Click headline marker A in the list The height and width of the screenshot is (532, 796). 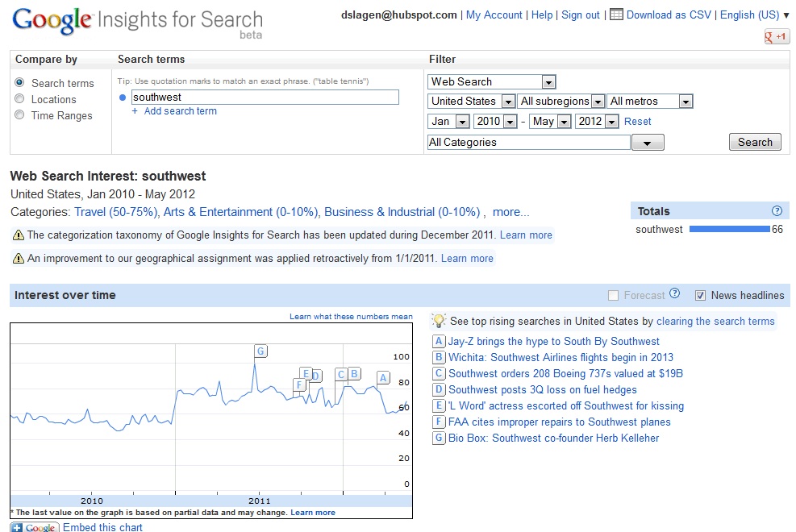coord(439,341)
